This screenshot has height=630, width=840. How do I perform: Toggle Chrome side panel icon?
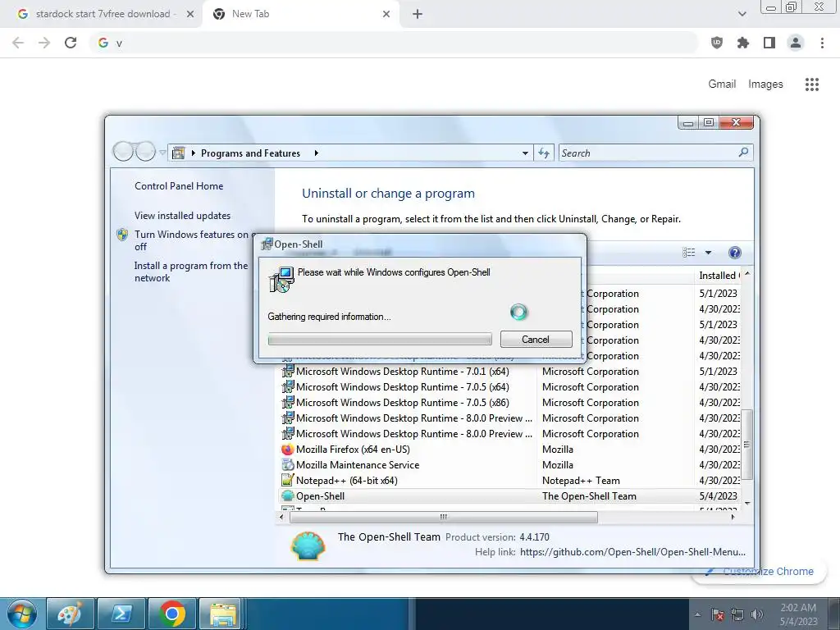[x=769, y=43]
